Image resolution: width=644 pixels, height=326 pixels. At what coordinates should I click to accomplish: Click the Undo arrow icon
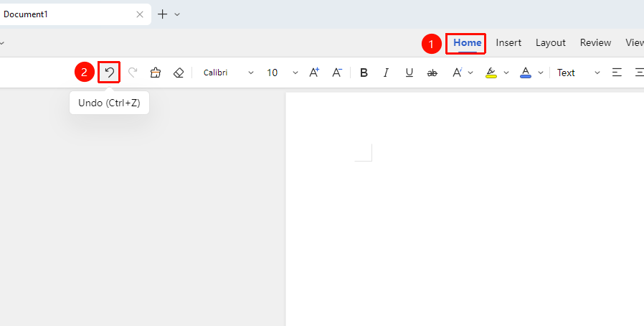[x=109, y=73]
